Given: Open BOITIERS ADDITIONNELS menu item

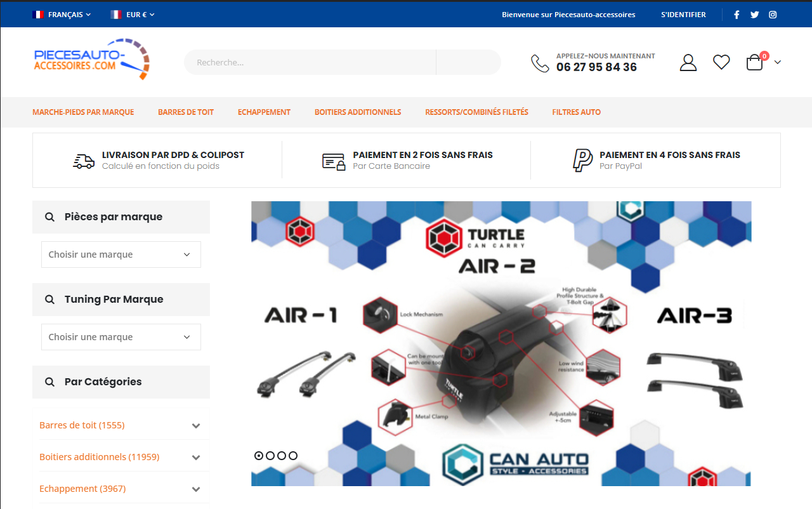Looking at the screenshot, I should 358,112.
